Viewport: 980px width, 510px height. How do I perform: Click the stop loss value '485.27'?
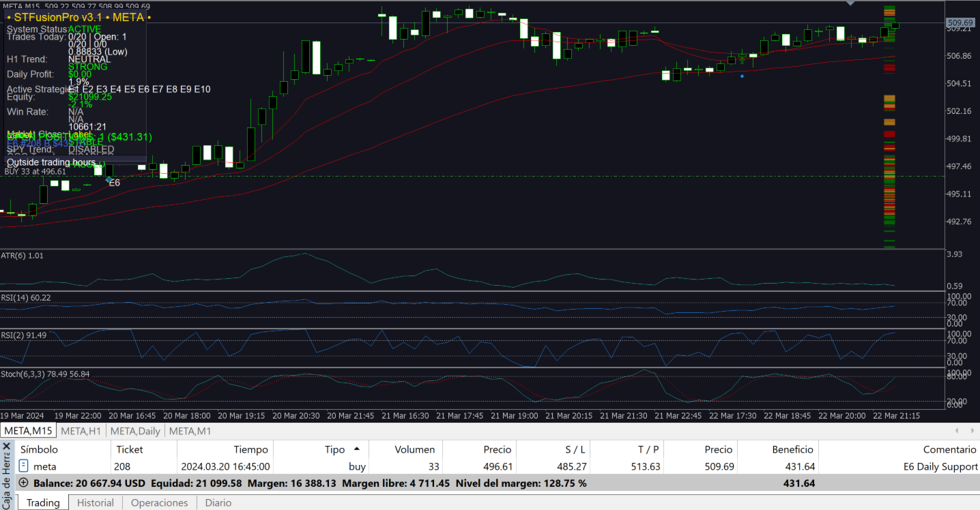point(572,467)
